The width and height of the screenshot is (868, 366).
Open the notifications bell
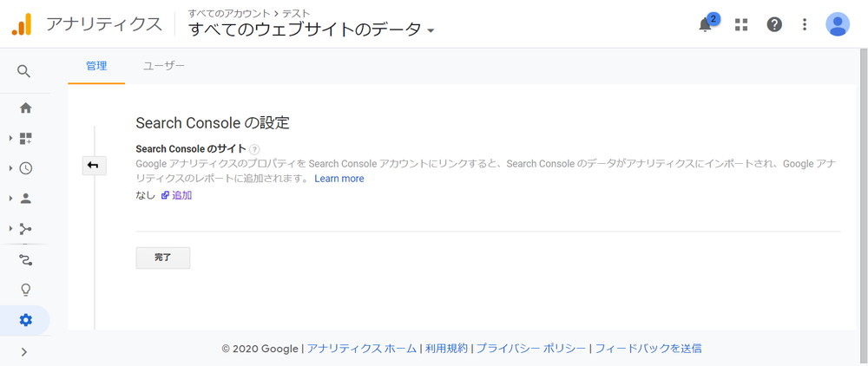(x=705, y=24)
